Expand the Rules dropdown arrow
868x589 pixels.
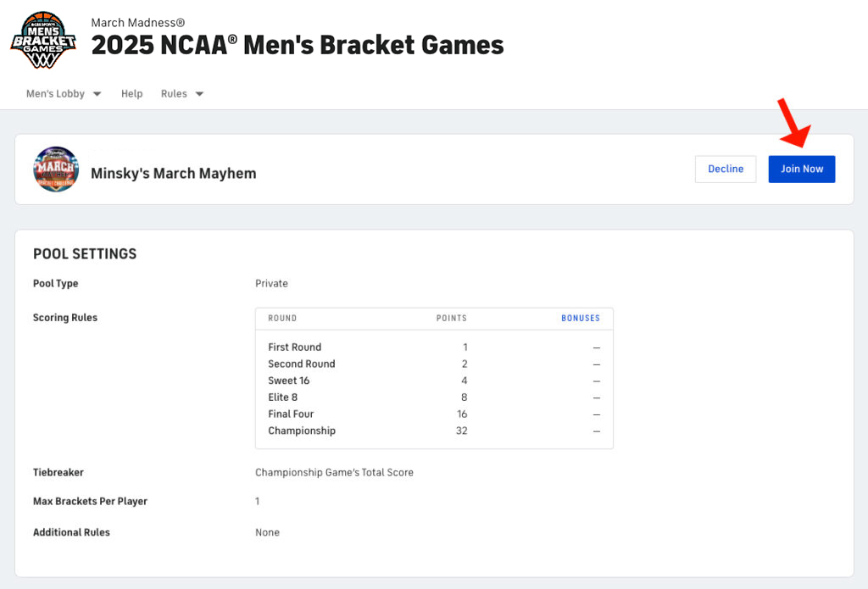(x=200, y=94)
